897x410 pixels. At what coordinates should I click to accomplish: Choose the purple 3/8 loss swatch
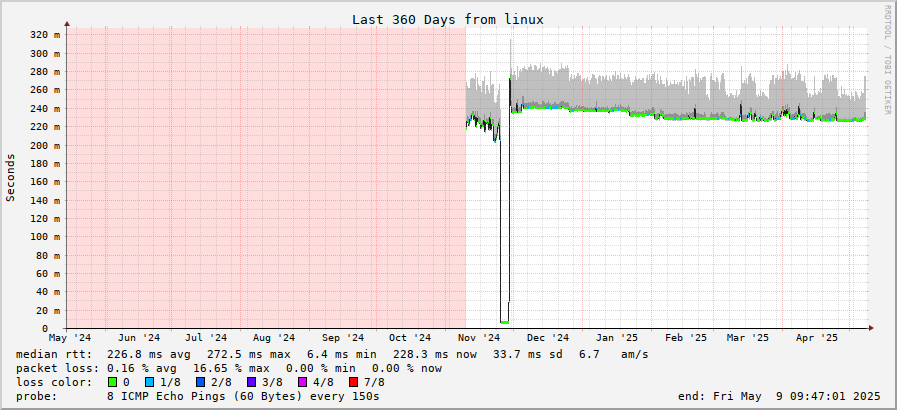(252, 382)
